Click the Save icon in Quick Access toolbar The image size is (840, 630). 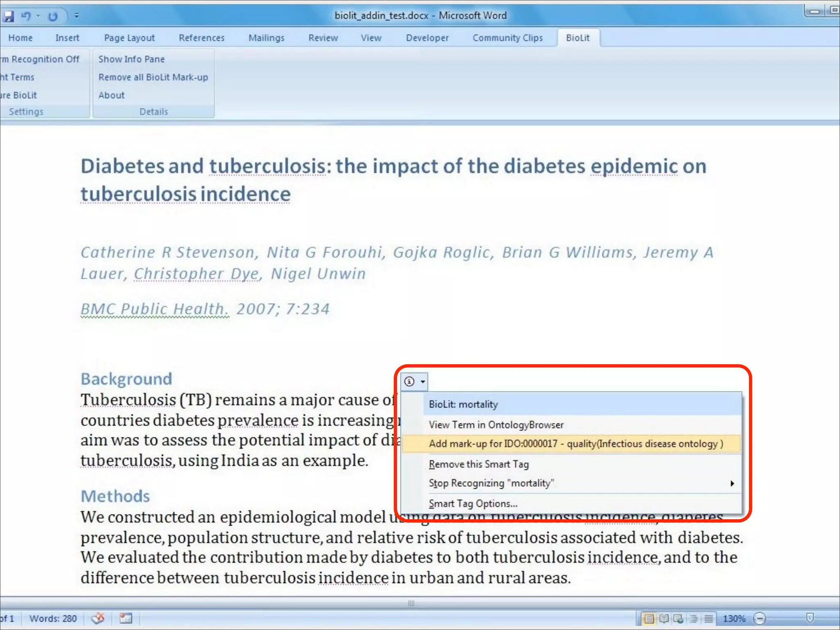point(9,16)
